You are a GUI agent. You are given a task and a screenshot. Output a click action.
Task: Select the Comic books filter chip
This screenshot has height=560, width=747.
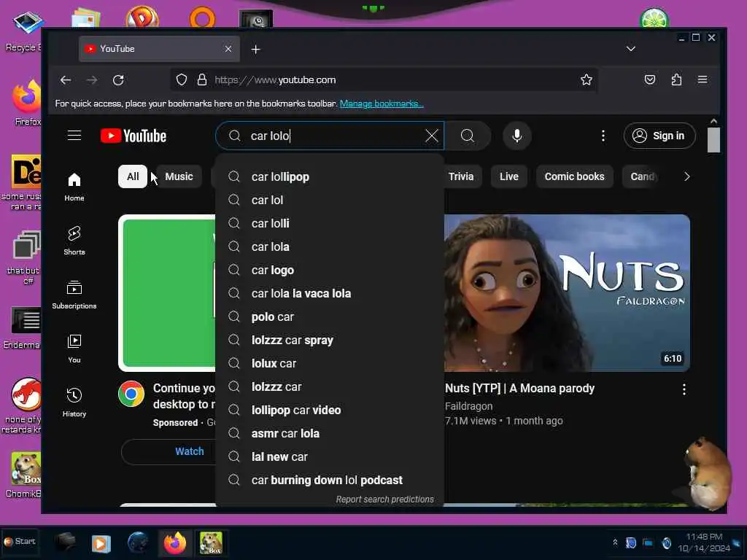tap(574, 176)
